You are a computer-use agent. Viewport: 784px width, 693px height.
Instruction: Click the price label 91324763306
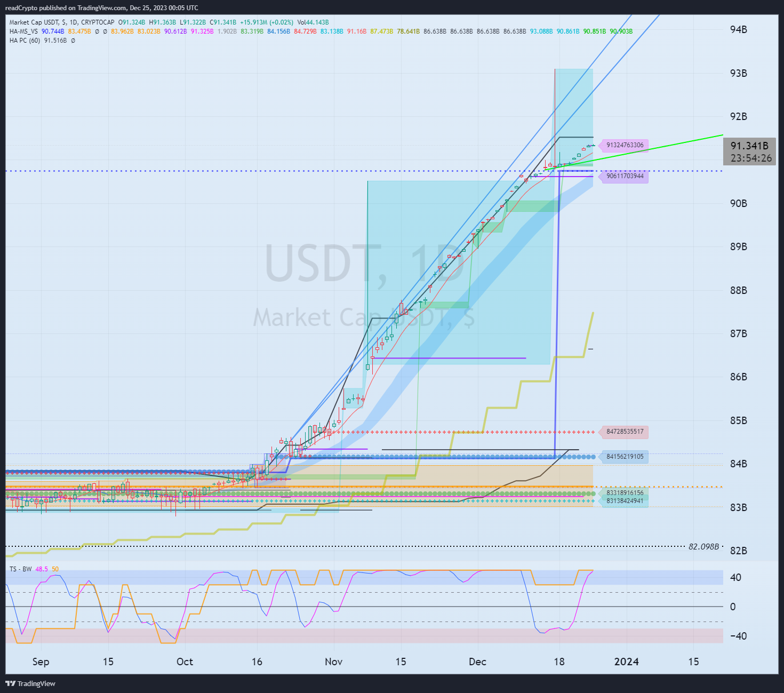pos(625,145)
